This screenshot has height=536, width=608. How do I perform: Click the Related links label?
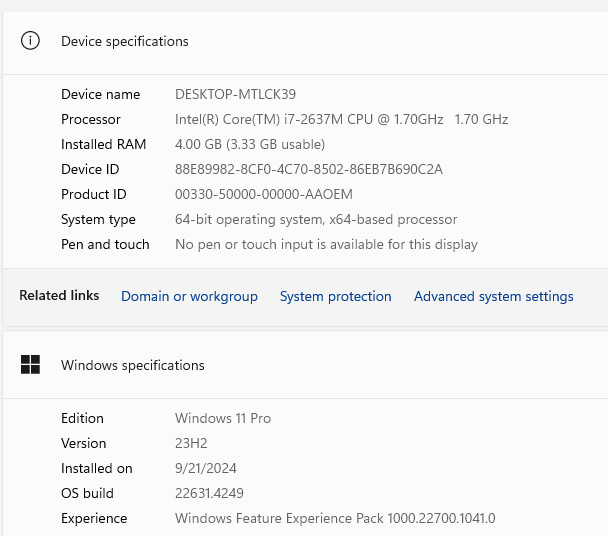pos(59,296)
